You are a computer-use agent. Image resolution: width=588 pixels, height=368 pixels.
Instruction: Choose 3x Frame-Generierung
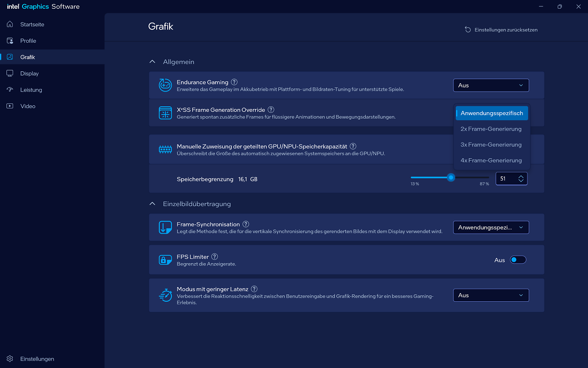(x=492, y=144)
